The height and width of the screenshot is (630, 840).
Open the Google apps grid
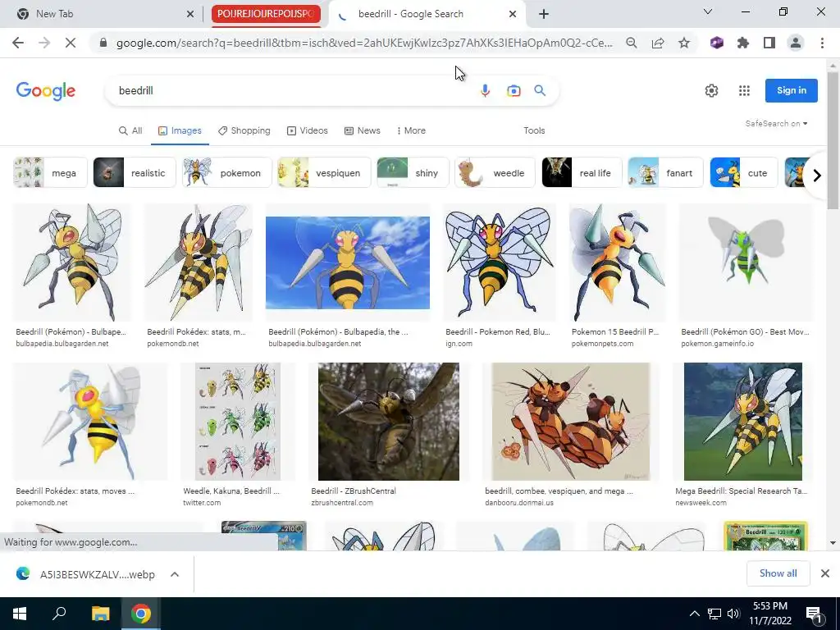pos(744,90)
